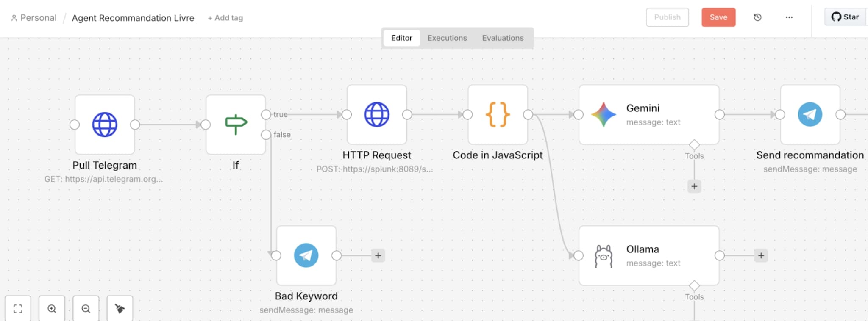Switch to the Evaluations tab
This screenshot has height=321, width=868.
[x=503, y=38]
